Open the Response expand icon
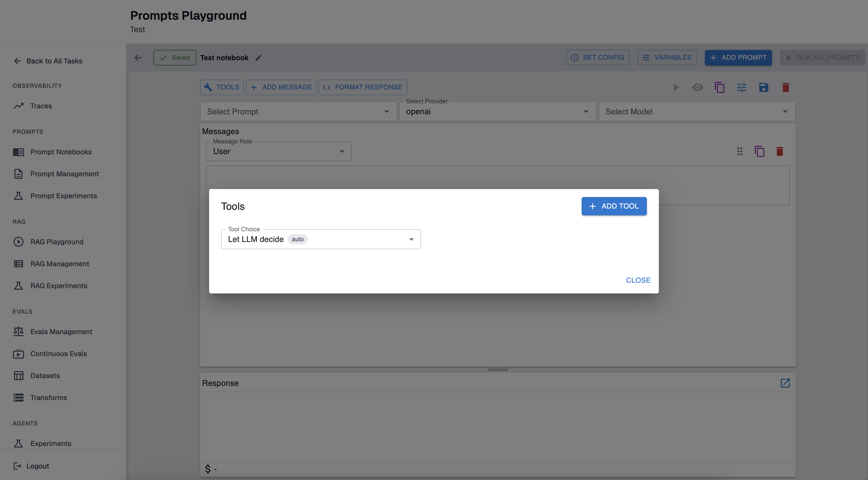868x480 pixels. click(785, 383)
